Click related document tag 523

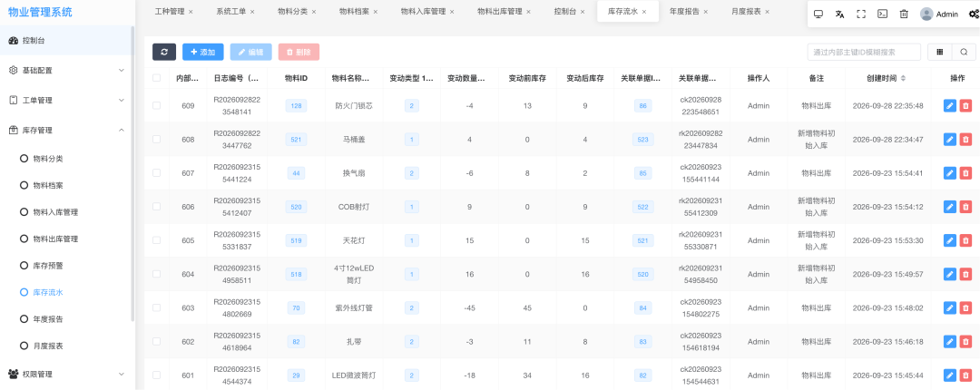click(642, 140)
